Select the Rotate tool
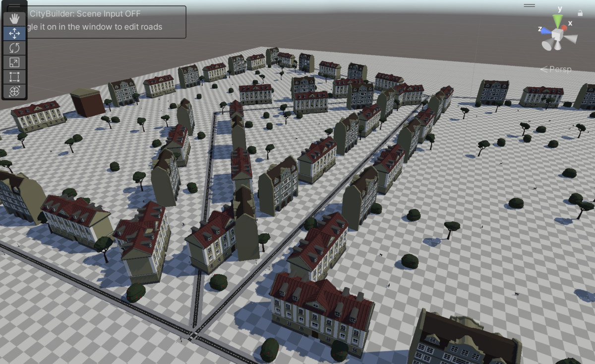Image resolution: width=595 pixels, height=364 pixels. (x=14, y=48)
